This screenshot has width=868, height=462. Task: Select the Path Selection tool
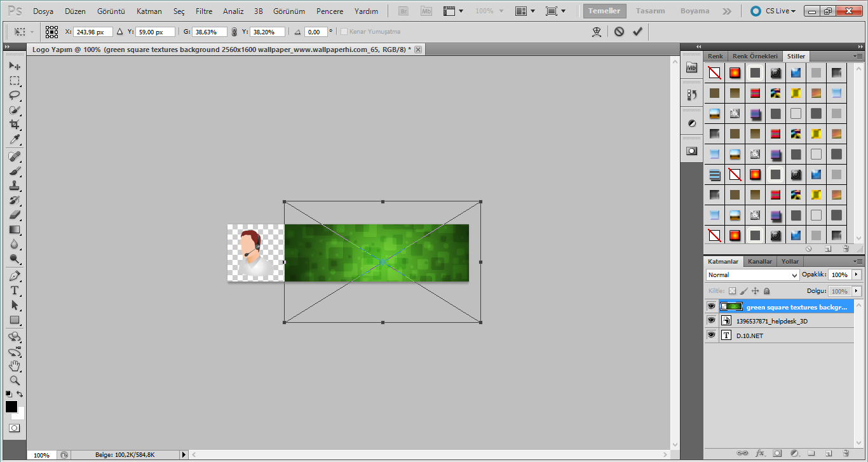(x=15, y=305)
